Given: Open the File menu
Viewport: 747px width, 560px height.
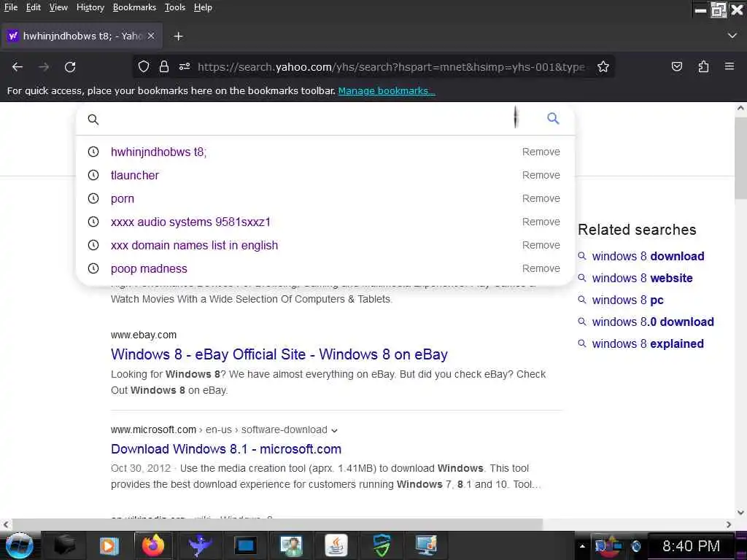Looking at the screenshot, I should pos(10,7).
